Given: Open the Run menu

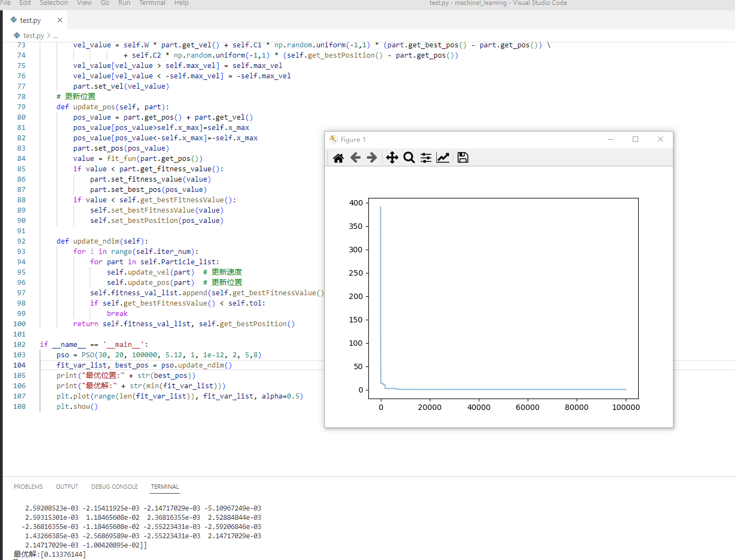Looking at the screenshot, I should (x=124, y=3).
